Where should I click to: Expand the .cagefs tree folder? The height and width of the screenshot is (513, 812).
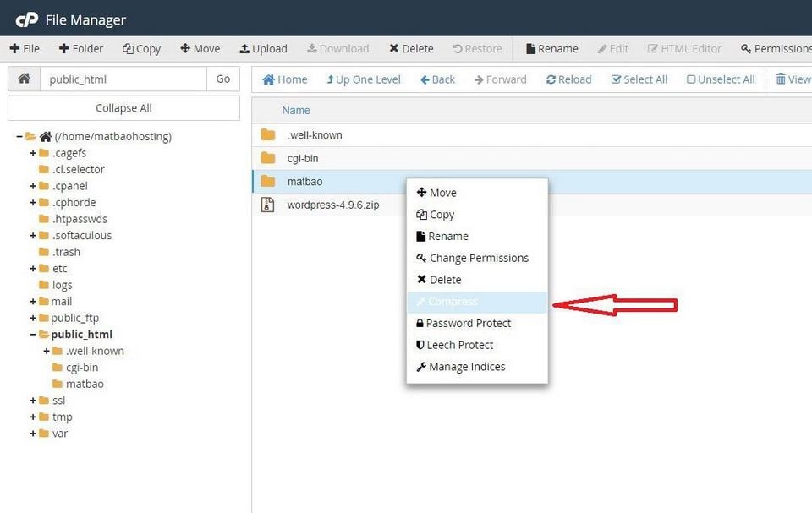pos(33,153)
